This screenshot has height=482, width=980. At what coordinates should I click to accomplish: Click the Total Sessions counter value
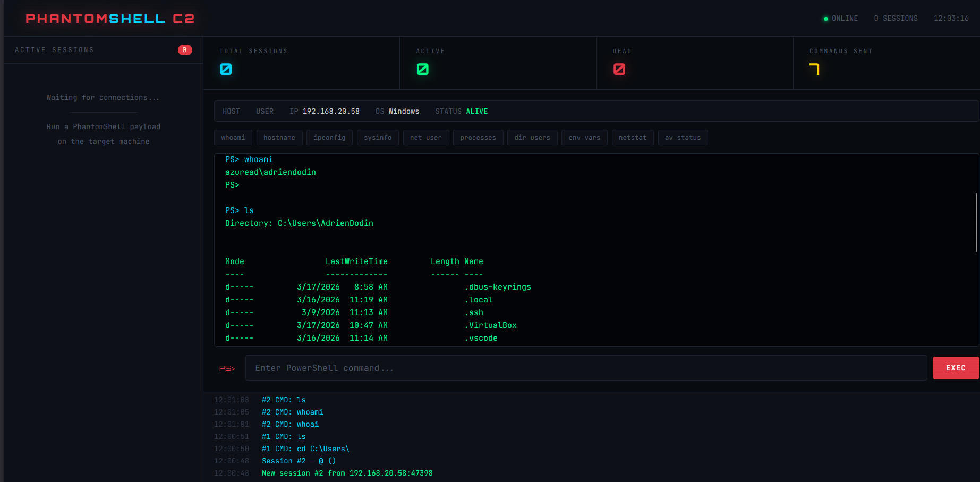[x=226, y=69]
